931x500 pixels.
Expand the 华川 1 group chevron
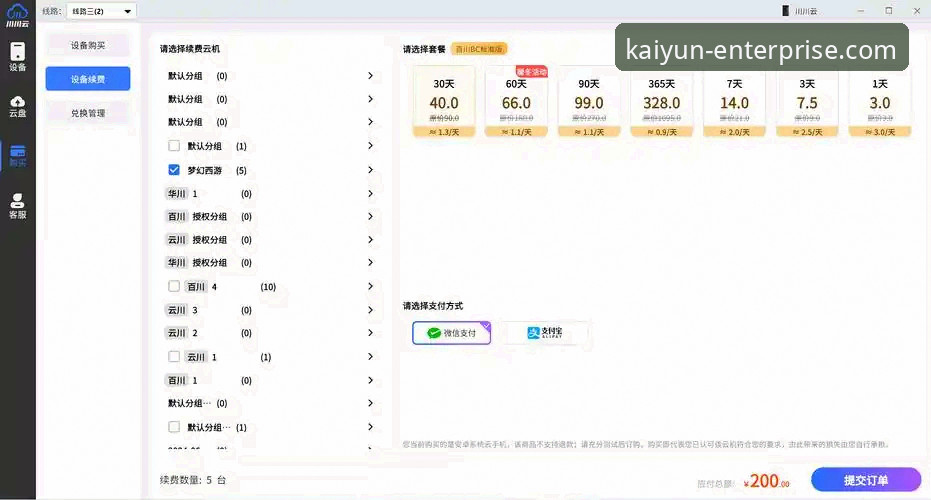[x=370, y=194]
